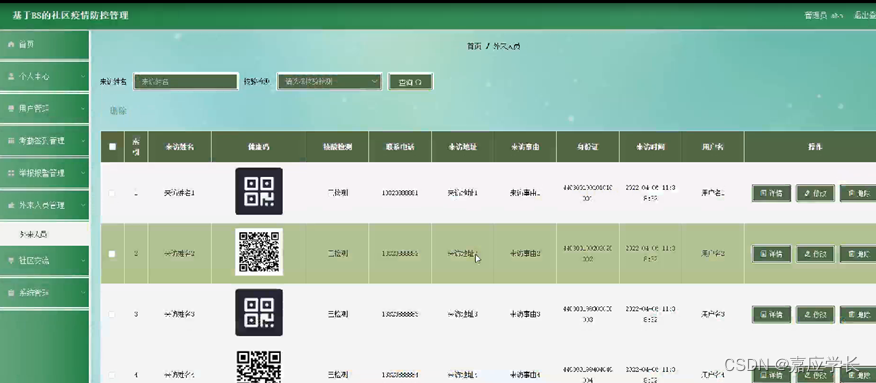This screenshot has height=383, width=876.
Task: Open 详情 for row 来访姓名1
Action: click(x=772, y=193)
